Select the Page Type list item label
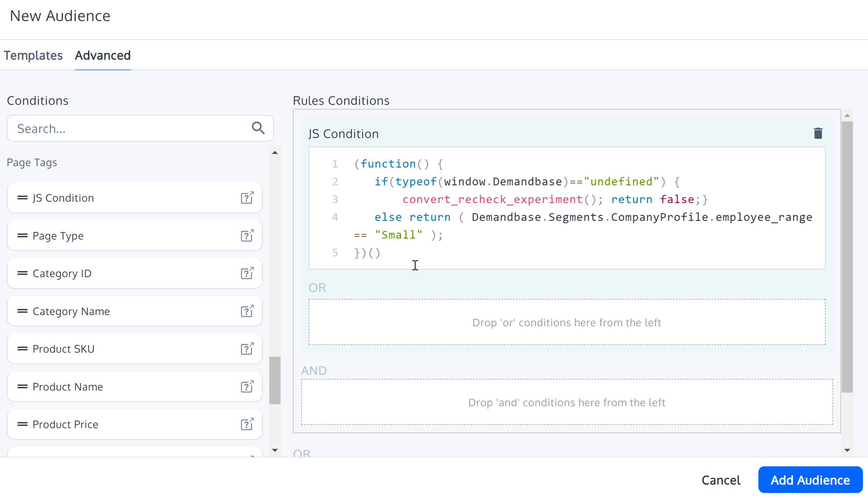 pos(58,236)
